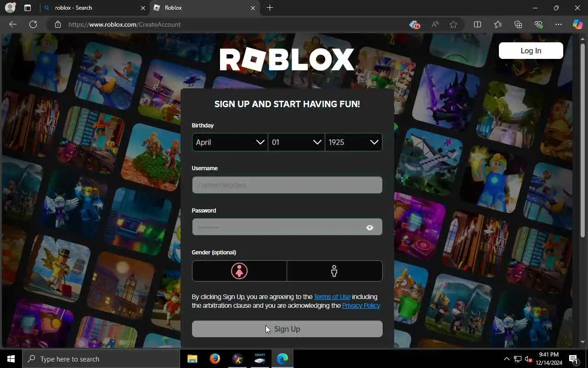Activate the Read Aloud icon
This screenshot has width=588, height=368.
(435, 24)
